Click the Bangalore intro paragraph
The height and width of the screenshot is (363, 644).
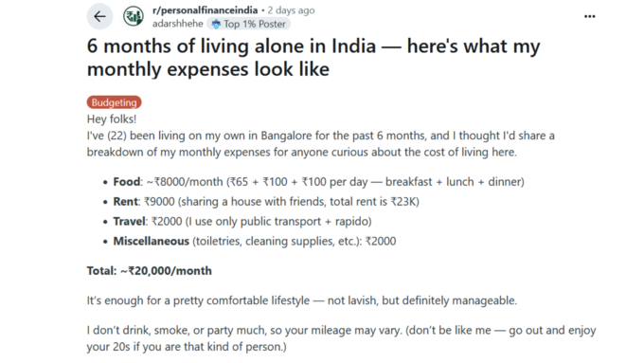(x=320, y=144)
